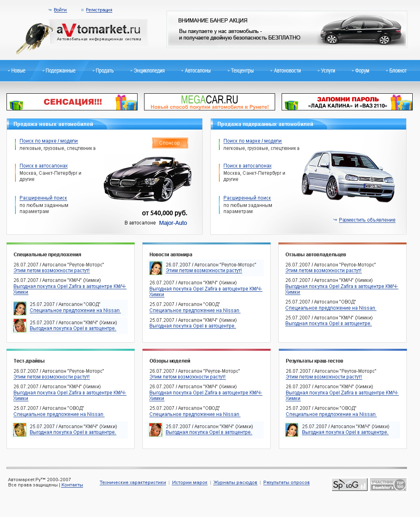The height and width of the screenshot is (517, 420).
Task: Click the black BMW convertible image
Action: [x=147, y=179]
